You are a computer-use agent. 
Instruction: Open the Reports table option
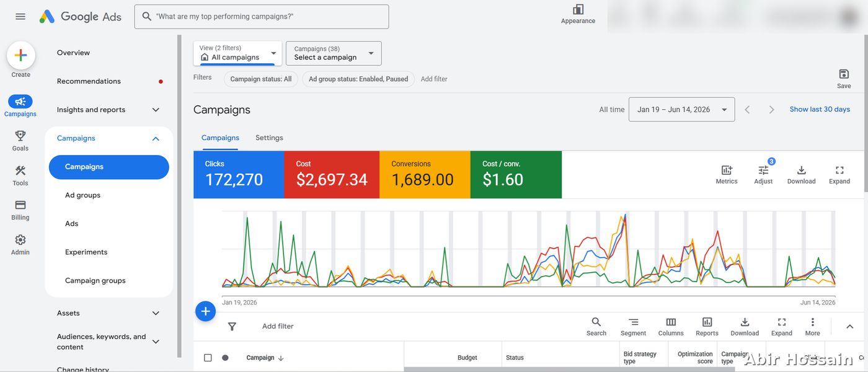[x=707, y=327]
